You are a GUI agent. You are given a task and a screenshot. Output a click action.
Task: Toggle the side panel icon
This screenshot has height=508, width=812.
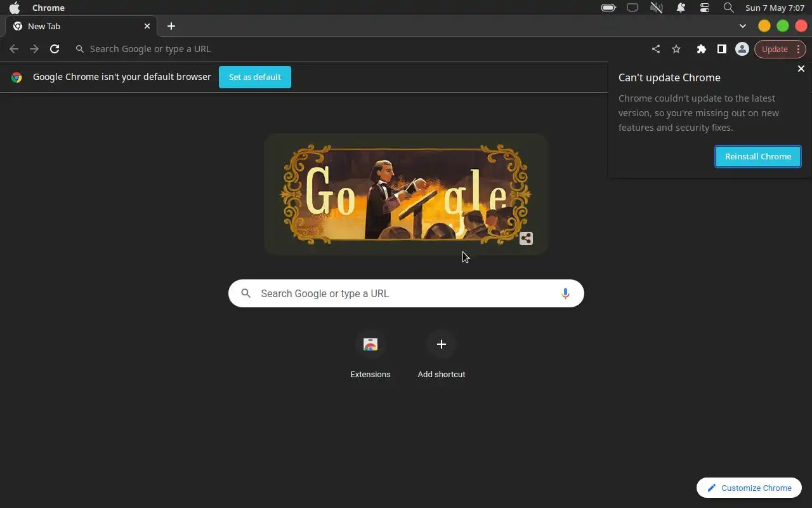tap(721, 49)
